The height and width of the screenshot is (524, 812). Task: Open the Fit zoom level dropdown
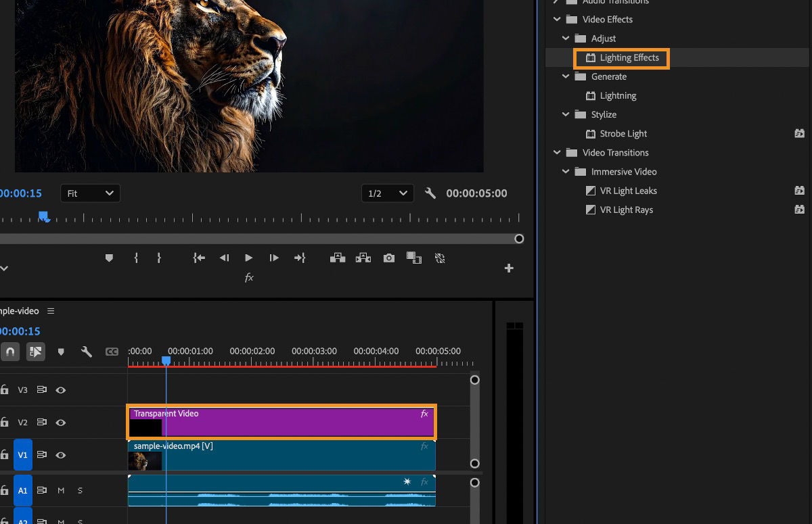click(x=90, y=193)
